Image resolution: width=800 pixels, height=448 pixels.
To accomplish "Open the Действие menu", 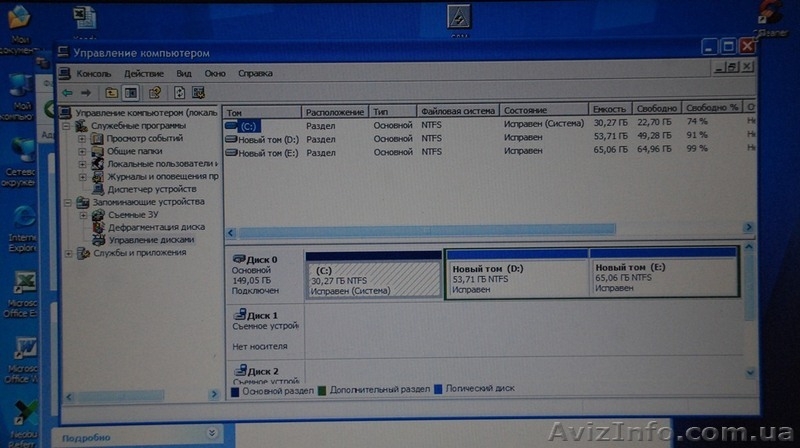I will tap(144, 73).
